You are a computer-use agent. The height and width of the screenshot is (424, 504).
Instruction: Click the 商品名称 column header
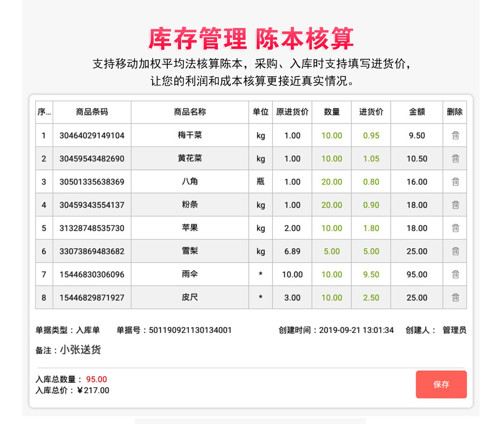point(190,112)
